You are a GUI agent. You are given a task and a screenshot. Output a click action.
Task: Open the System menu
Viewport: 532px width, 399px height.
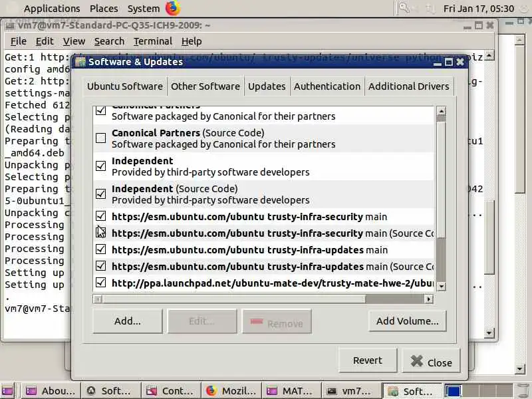[x=144, y=9]
